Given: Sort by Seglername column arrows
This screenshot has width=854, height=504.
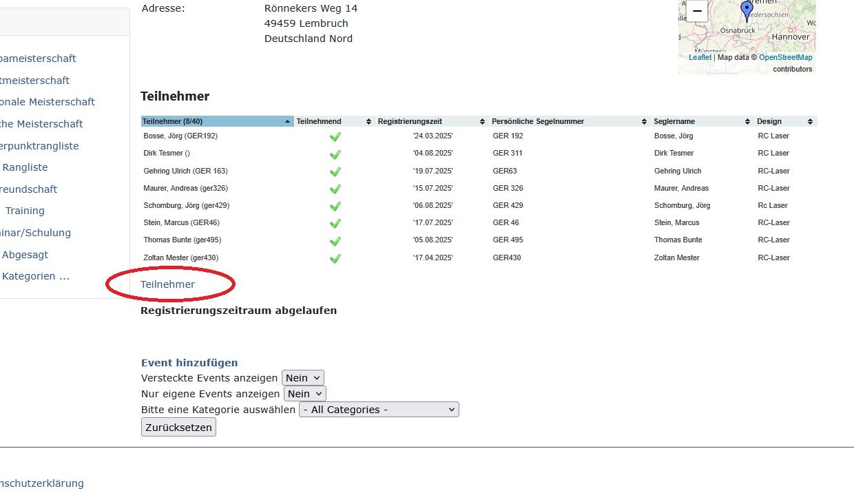Looking at the screenshot, I should (747, 122).
